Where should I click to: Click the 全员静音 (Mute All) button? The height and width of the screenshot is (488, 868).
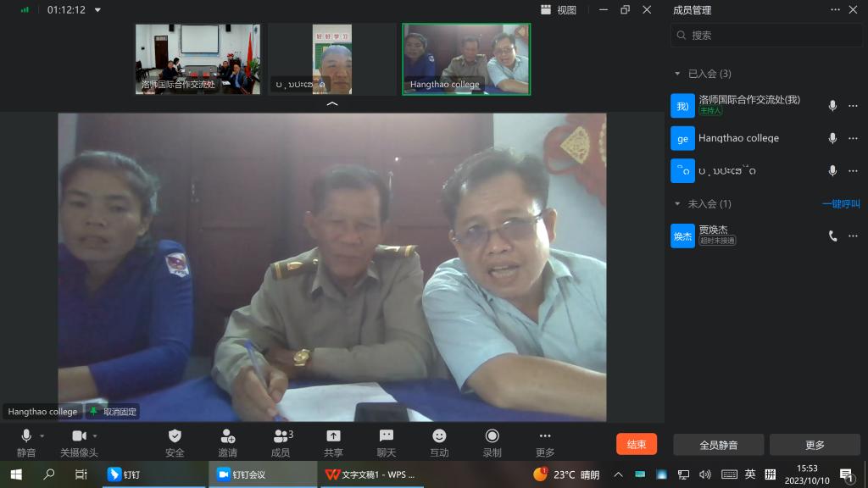tap(718, 445)
